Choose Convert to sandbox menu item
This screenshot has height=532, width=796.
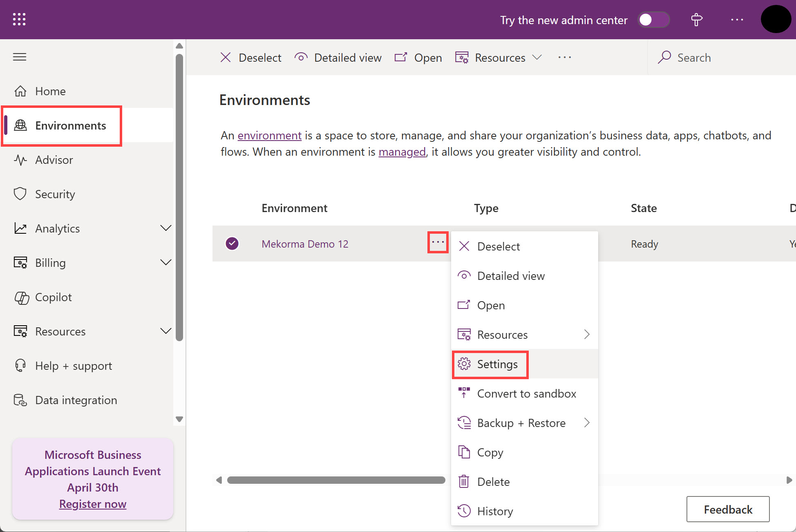coord(526,393)
